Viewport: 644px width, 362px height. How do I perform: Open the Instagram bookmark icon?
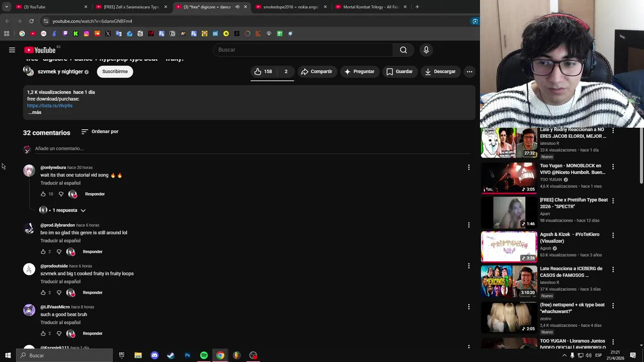(87, 34)
